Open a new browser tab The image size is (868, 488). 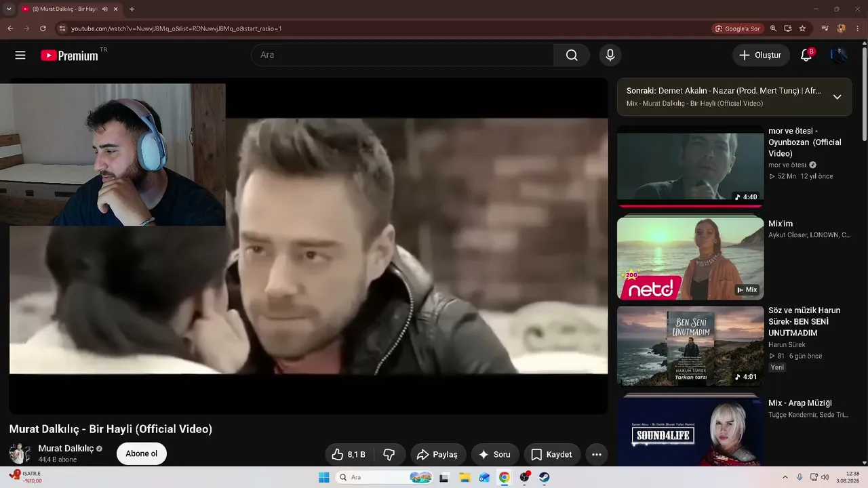(x=132, y=9)
